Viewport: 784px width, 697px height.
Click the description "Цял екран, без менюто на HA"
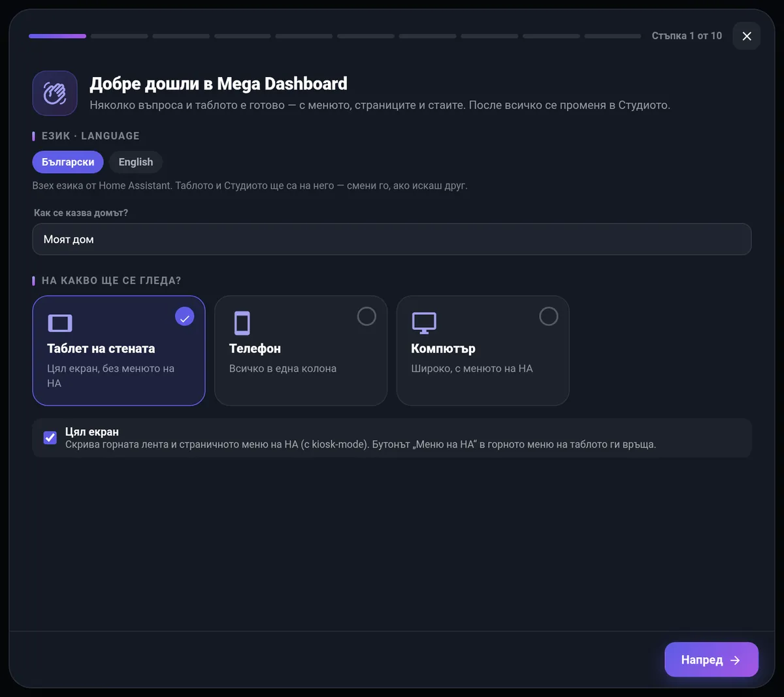tap(111, 376)
